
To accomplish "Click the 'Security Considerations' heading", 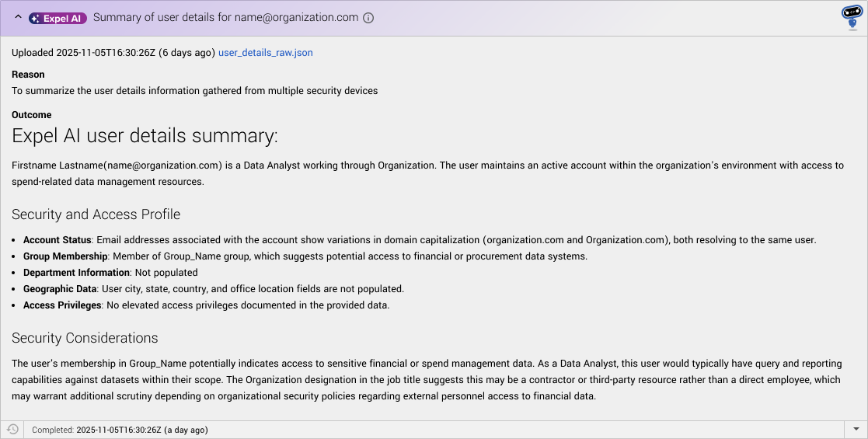I will 85,338.
